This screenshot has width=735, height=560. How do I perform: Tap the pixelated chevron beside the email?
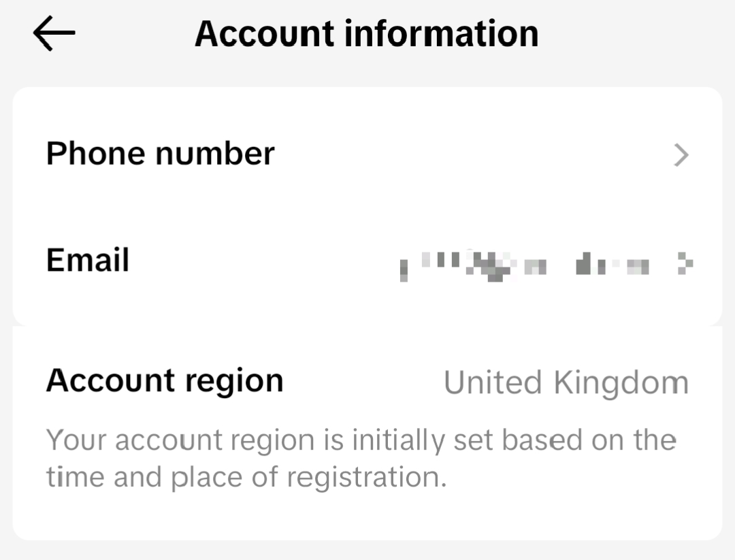coord(685,263)
